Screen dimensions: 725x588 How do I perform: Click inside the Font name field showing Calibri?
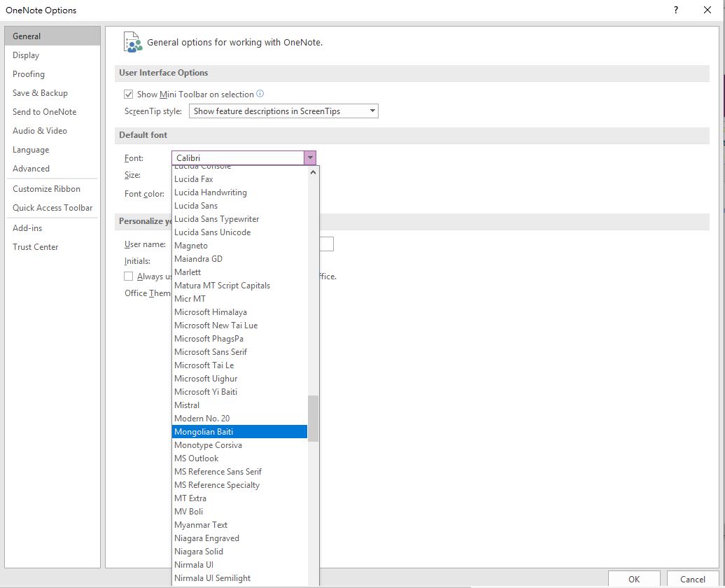[238, 157]
